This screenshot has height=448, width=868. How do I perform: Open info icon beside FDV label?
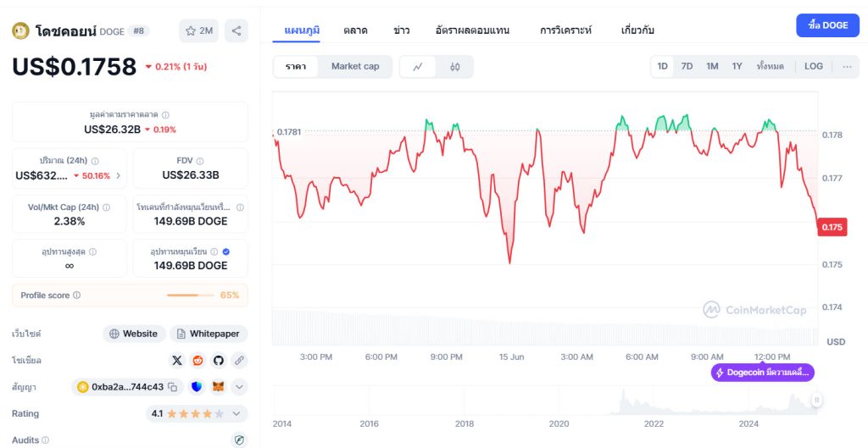[200, 161]
